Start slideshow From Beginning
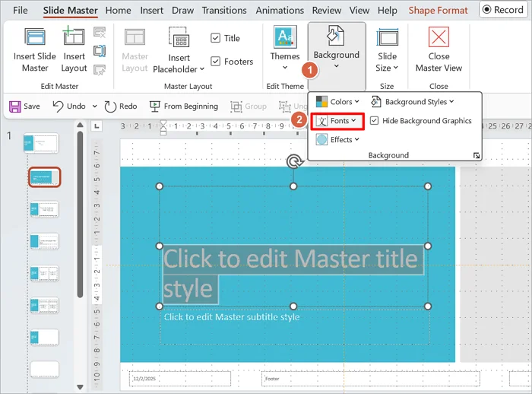This screenshot has height=394, width=532. (x=184, y=106)
